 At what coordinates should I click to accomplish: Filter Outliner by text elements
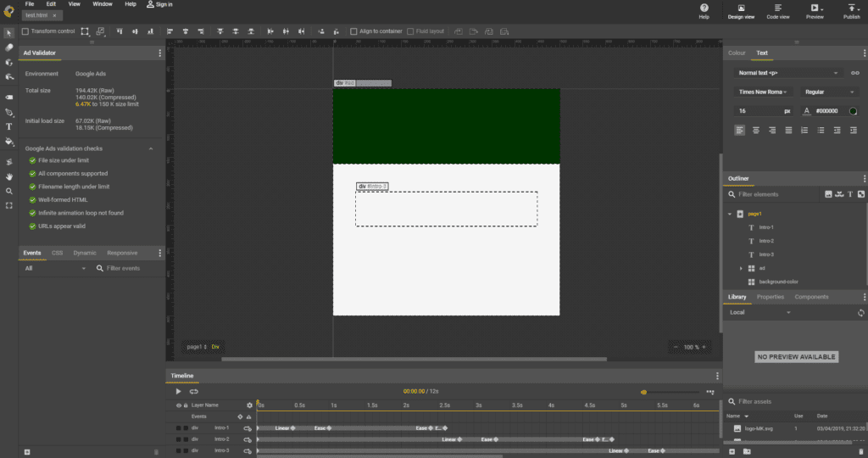point(850,194)
